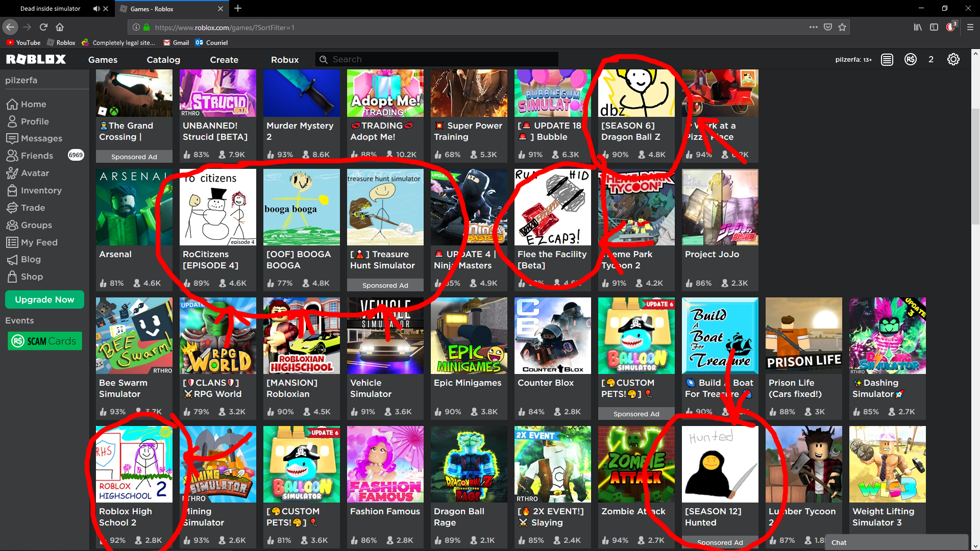Click the Roblox logo in header

click(x=36, y=60)
